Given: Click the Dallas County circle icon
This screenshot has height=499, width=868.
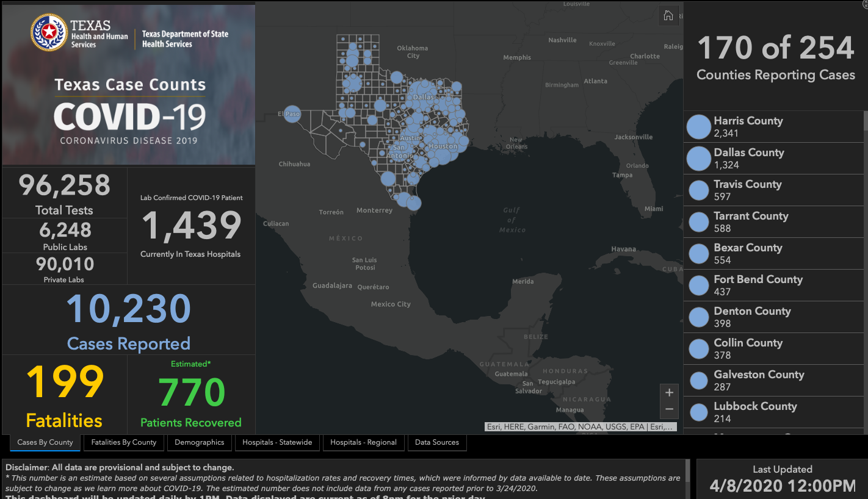Looking at the screenshot, I should click(x=698, y=159).
